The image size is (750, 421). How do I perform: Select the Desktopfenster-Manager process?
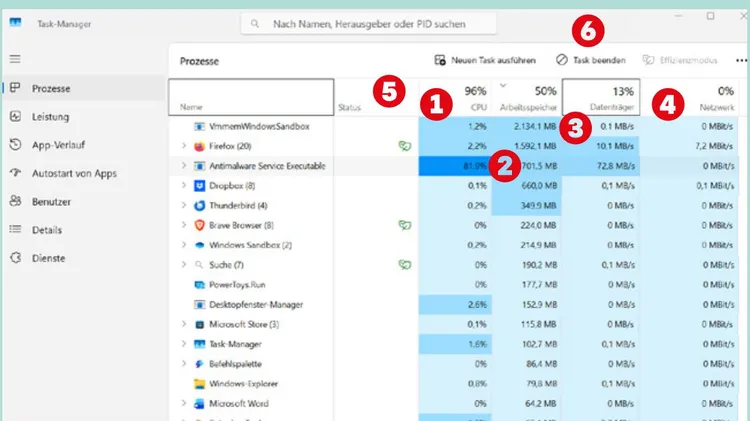[x=256, y=304]
